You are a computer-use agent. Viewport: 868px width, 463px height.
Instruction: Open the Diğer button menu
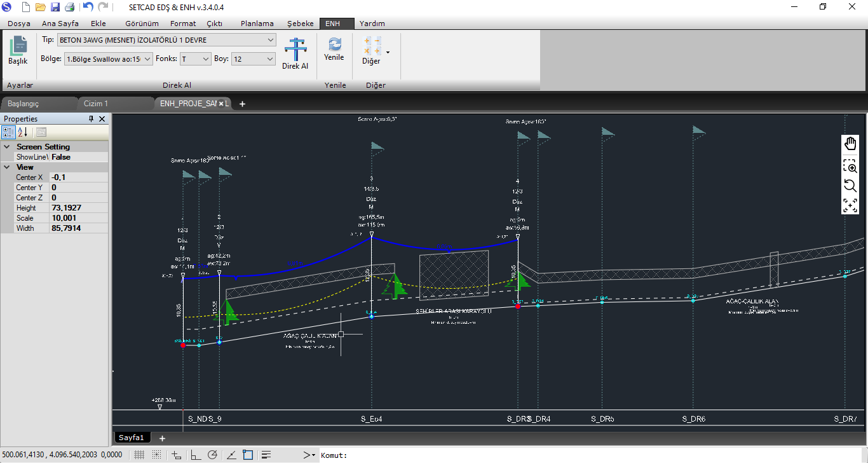click(374, 51)
